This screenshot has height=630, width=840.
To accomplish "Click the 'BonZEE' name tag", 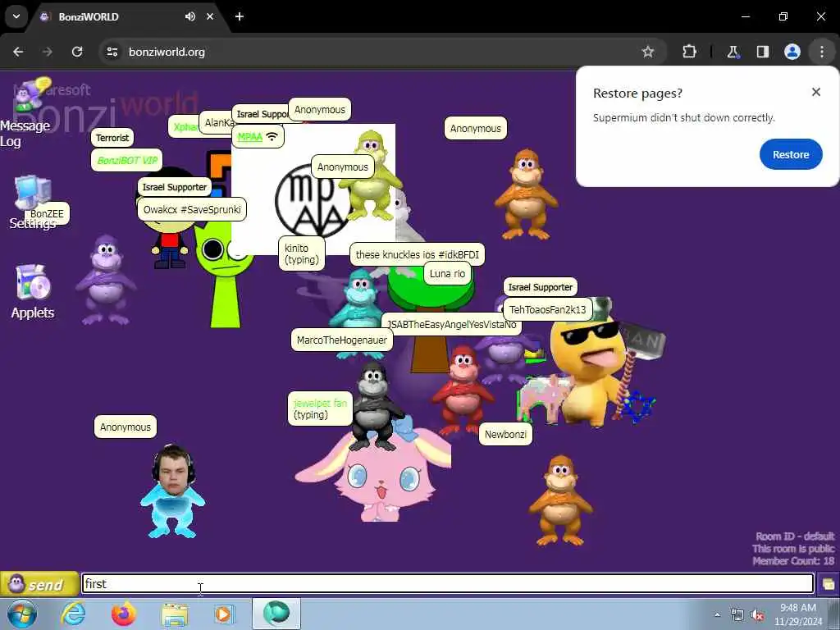I will 47,214.
